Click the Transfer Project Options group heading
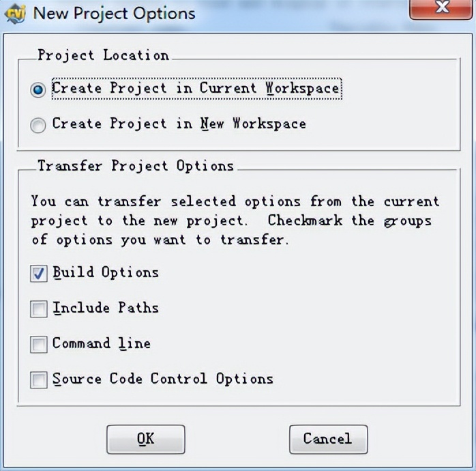 (x=136, y=166)
